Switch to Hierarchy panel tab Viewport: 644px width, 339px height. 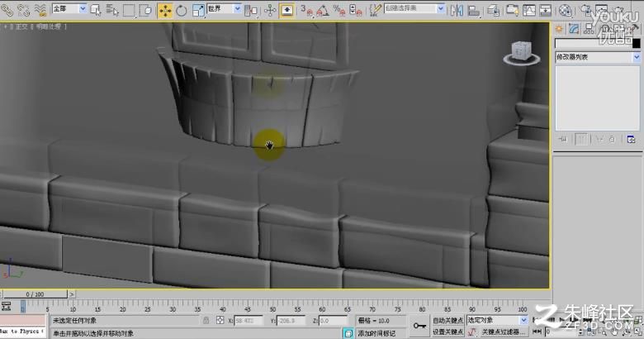(589, 29)
